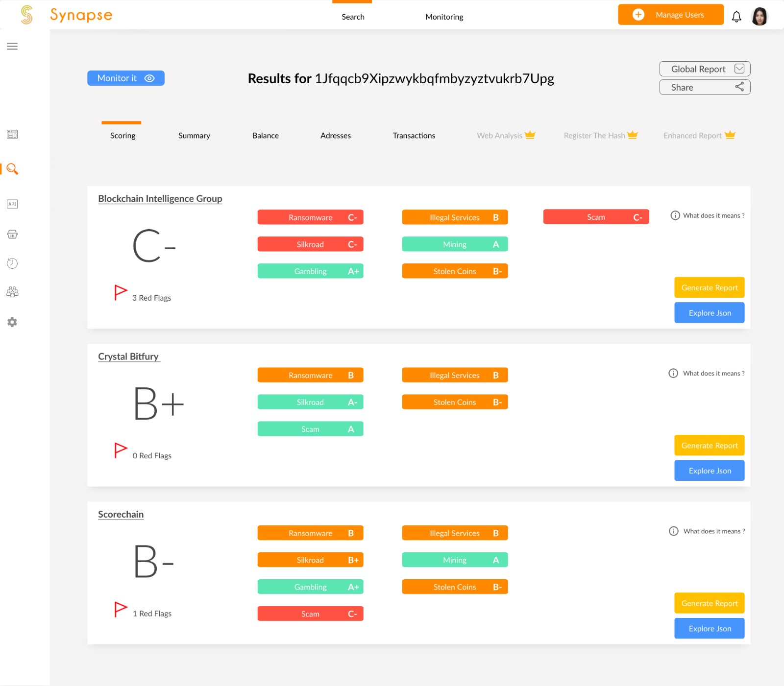Click the crown icon next to Enhanced Report
784x686 pixels.
point(730,135)
